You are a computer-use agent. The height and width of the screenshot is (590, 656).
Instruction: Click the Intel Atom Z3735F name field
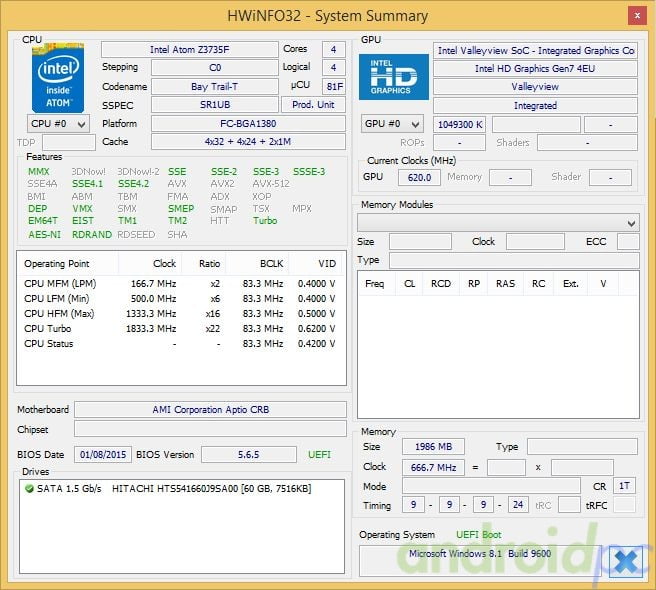point(190,49)
